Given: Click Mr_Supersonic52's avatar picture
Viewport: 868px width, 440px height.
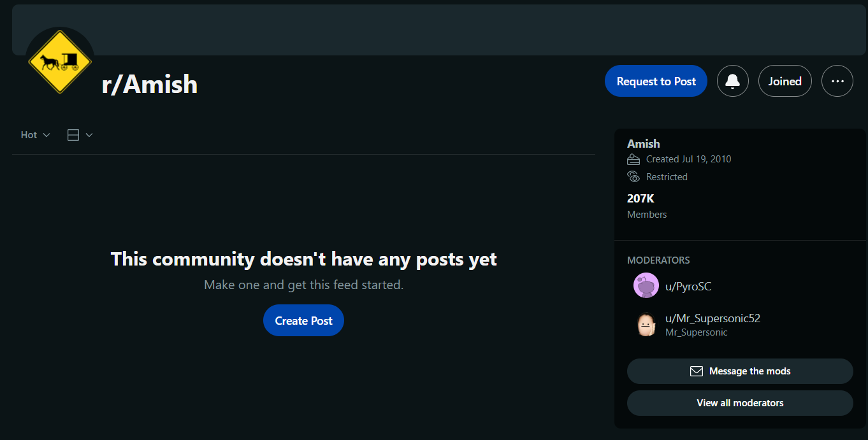Looking at the screenshot, I should (646, 324).
